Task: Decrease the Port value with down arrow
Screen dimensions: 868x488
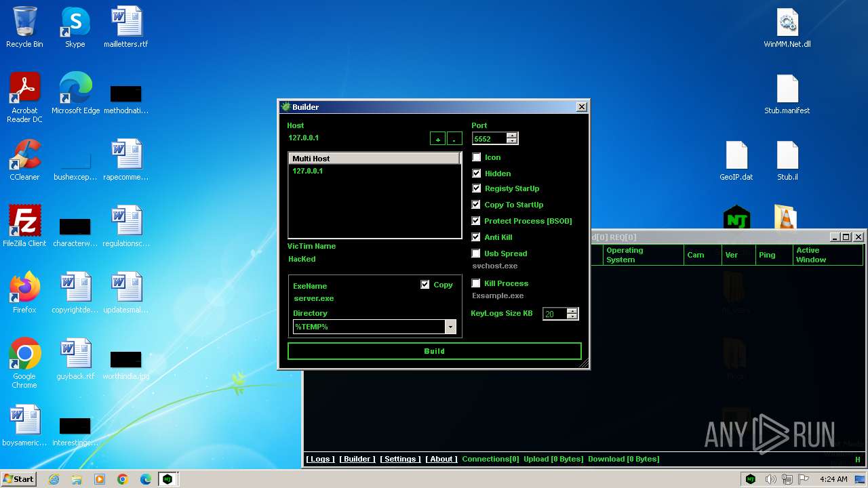Action: pos(512,141)
